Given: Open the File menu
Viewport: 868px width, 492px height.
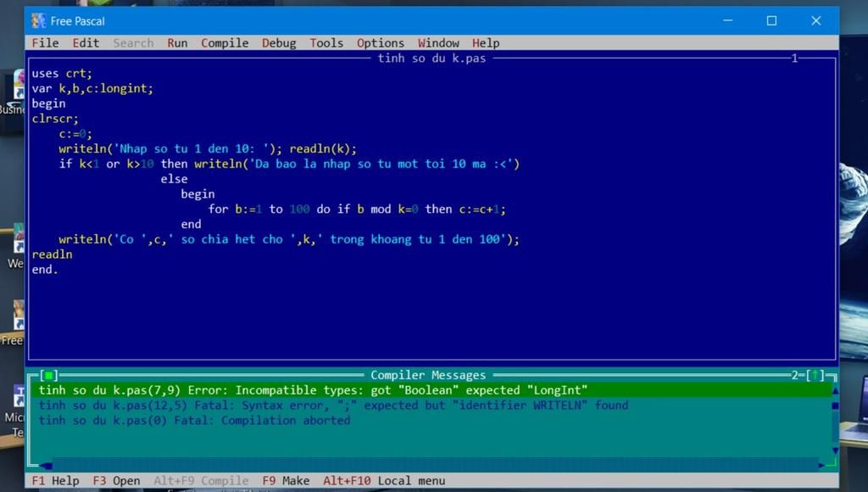Looking at the screenshot, I should click(x=45, y=43).
